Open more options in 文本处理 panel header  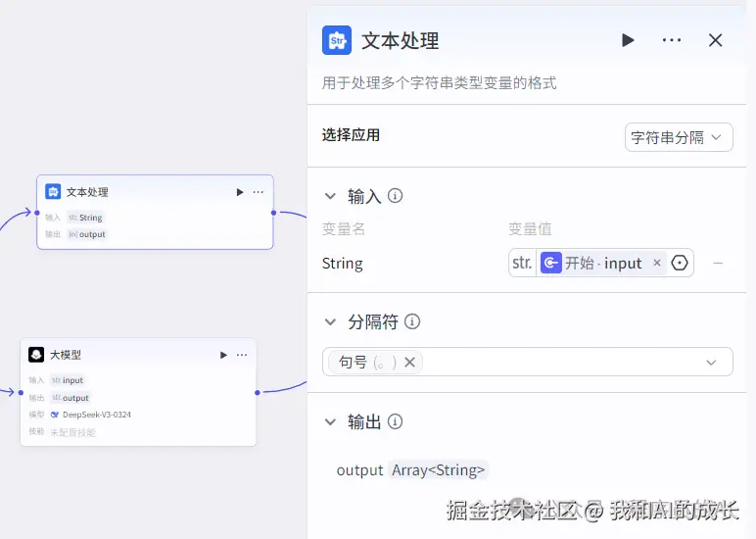click(x=672, y=40)
